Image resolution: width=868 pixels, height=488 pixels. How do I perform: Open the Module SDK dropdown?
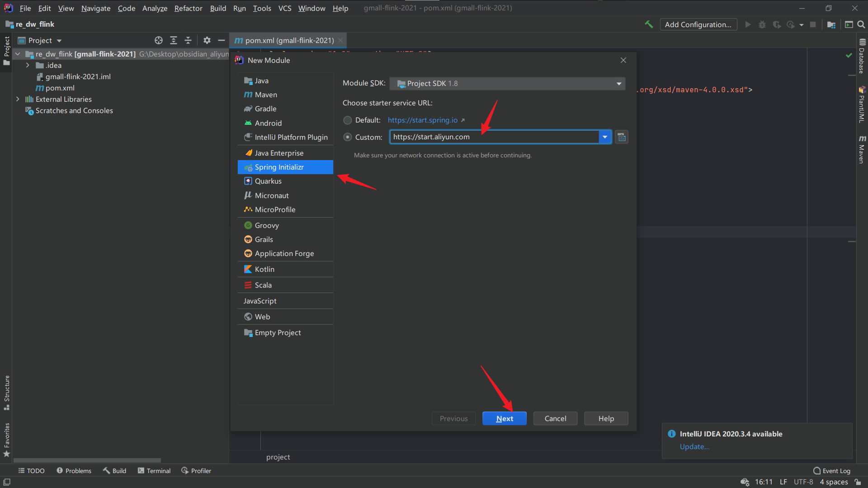pyautogui.click(x=507, y=84)
